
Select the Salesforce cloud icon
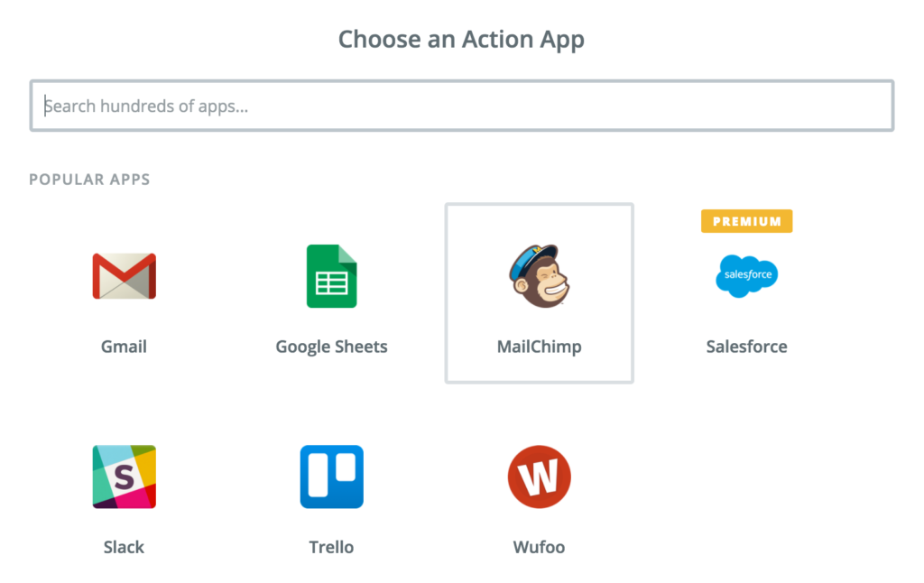746,276
